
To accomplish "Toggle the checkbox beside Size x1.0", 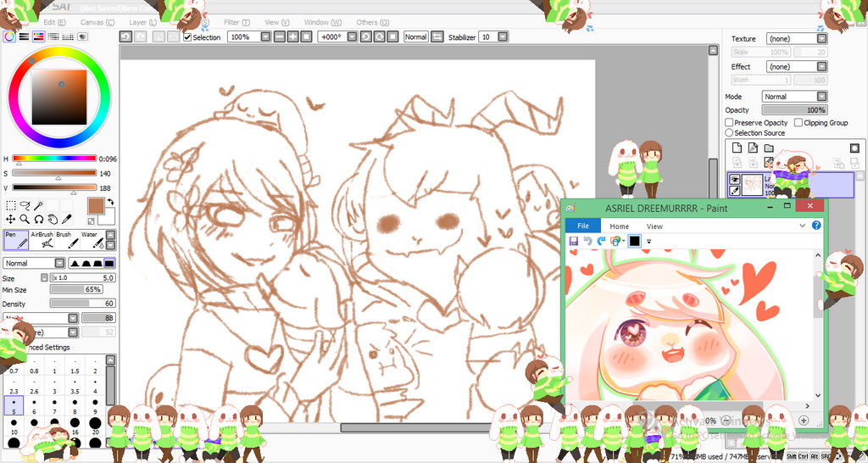I will tap(44, 277).
